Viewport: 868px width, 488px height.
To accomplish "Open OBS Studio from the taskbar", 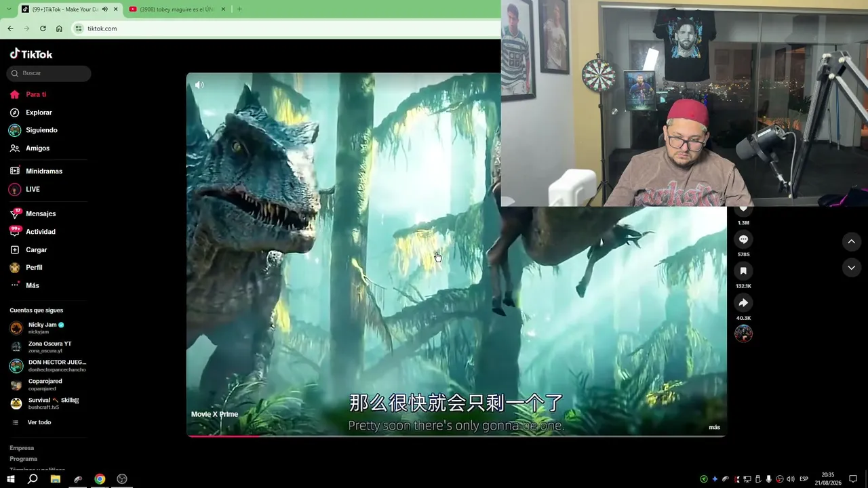I will point(122,479).
